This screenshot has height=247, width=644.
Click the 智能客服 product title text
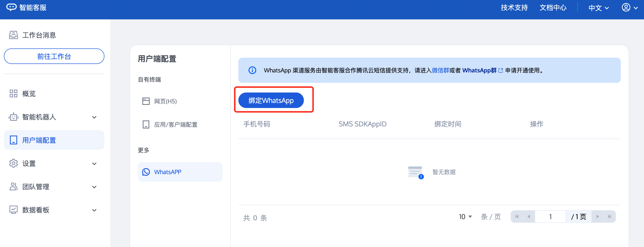coord(33,8)
